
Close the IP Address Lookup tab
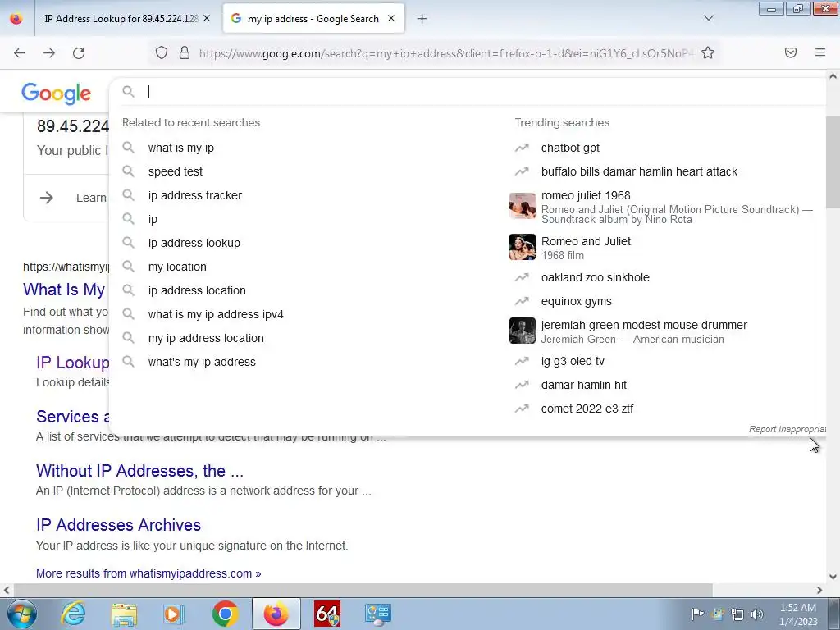pyautogui.click(x=207, y=18)
